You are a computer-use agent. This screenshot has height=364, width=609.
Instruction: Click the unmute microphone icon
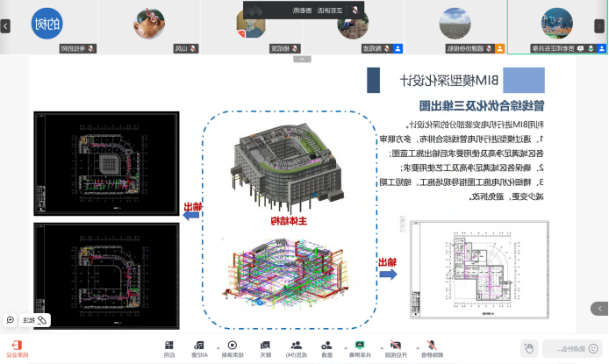tap(432, 345)
